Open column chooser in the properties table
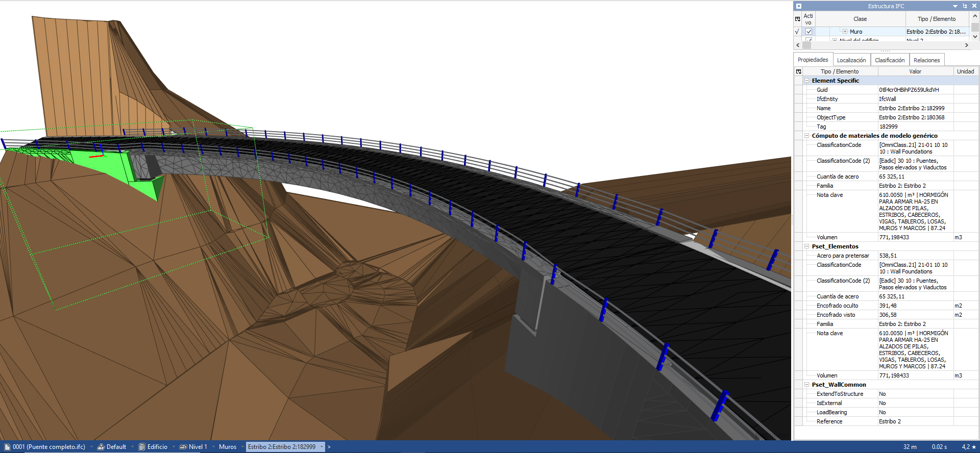This screenshot has height=453, width=980. point(799,71)
